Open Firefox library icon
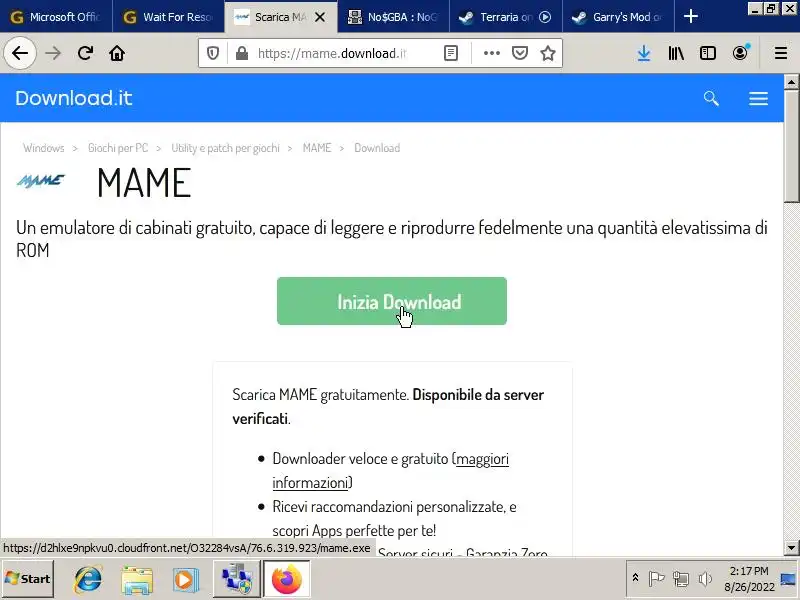Screen dimensions: 800x600 coord(676,53)
